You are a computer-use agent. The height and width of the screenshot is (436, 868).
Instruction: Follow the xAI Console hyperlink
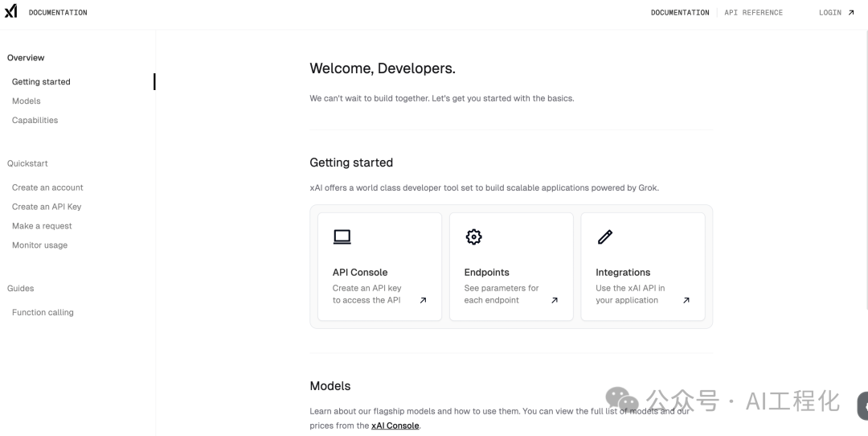[395, 426]
